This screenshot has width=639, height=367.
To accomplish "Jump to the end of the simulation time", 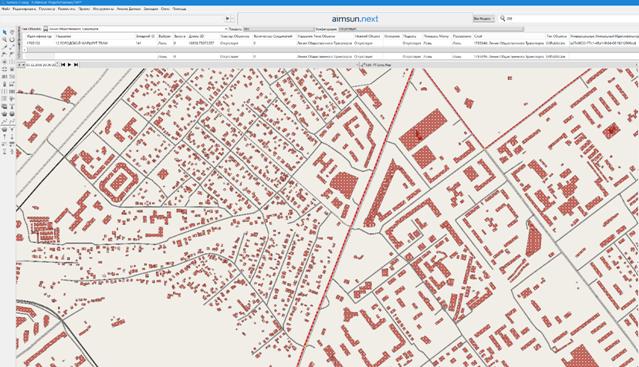I will (x=76, y=64).
